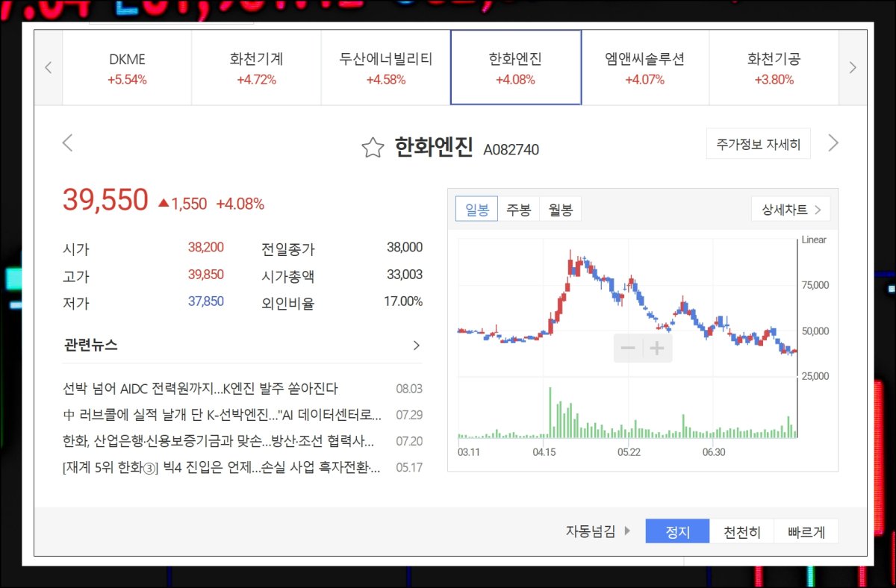Click the stock code A082740

[511, 150]
